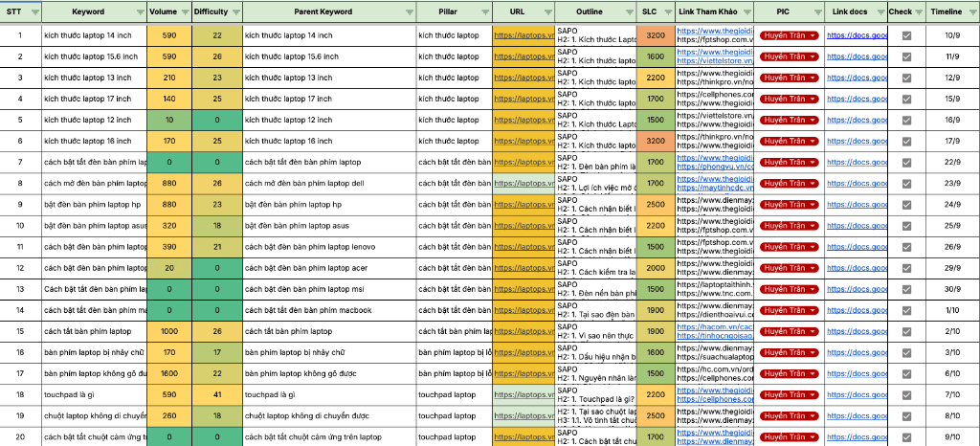Open the viettelstore.vn reference link in row 2

tap(715, 61)
